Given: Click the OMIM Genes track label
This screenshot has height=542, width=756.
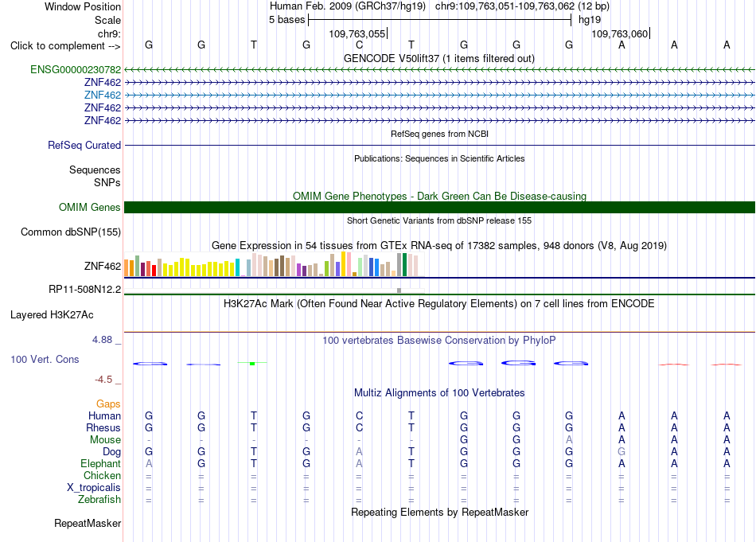Looking at the screenshot, I should [x=90, y=208].
